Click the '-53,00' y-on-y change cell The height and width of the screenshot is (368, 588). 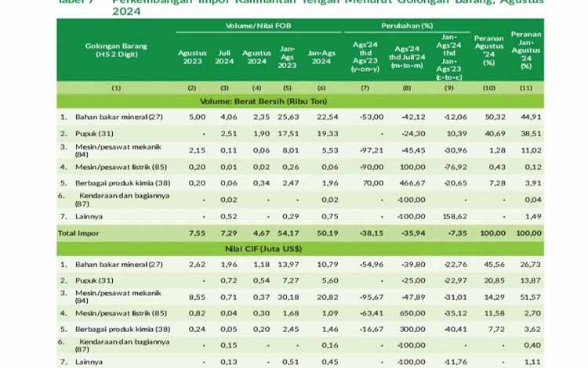(x=372, y=117)
